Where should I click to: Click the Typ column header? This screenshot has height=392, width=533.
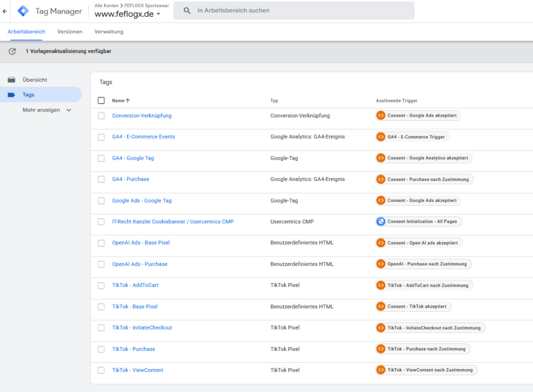point(274,100)
